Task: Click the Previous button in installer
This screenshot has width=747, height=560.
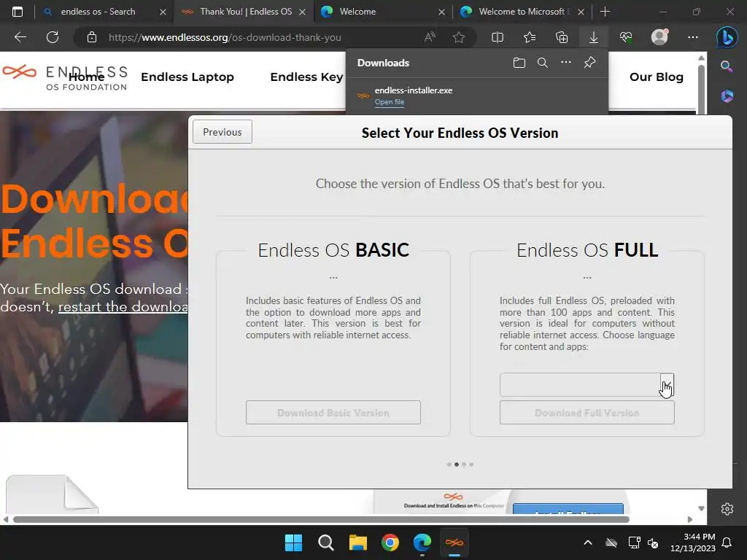Action: tap(222, 132)
